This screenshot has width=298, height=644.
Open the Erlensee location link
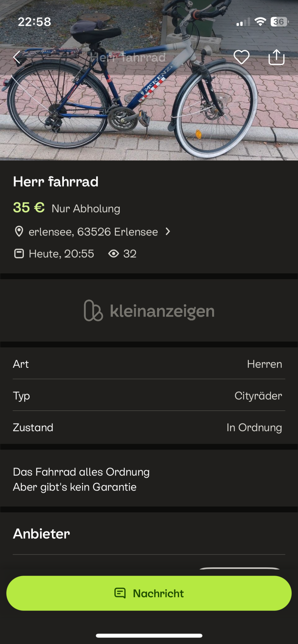click(x=93, y=232)
